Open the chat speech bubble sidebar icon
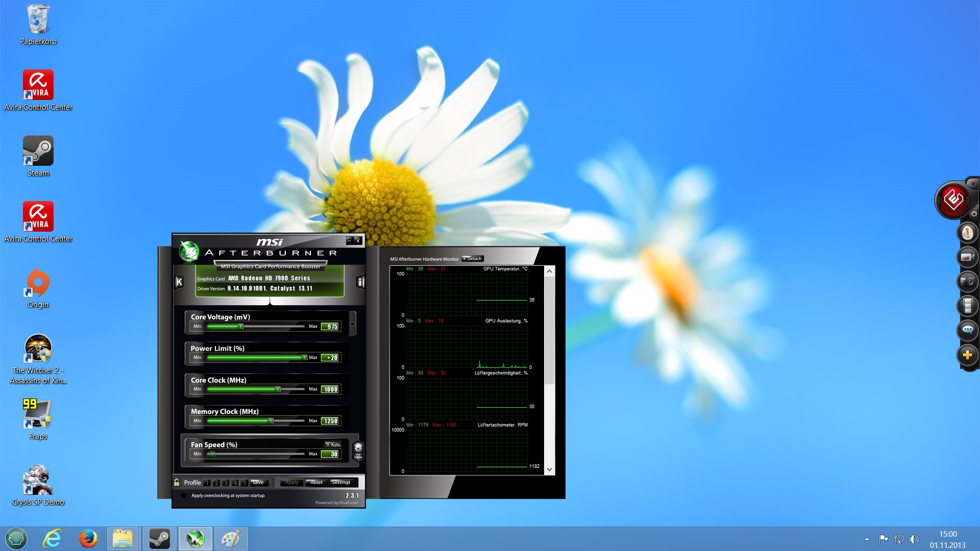This screenshot has width=980, height=551. click(x=967, y=330)
